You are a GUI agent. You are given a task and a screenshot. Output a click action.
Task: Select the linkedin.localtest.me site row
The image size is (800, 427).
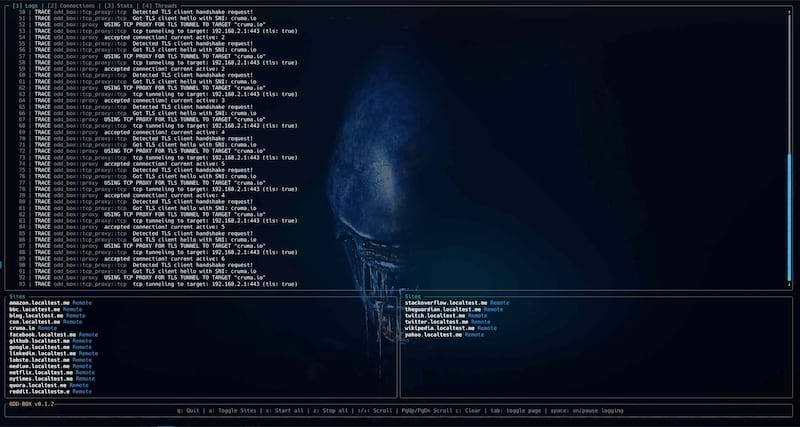coord(53,354)
